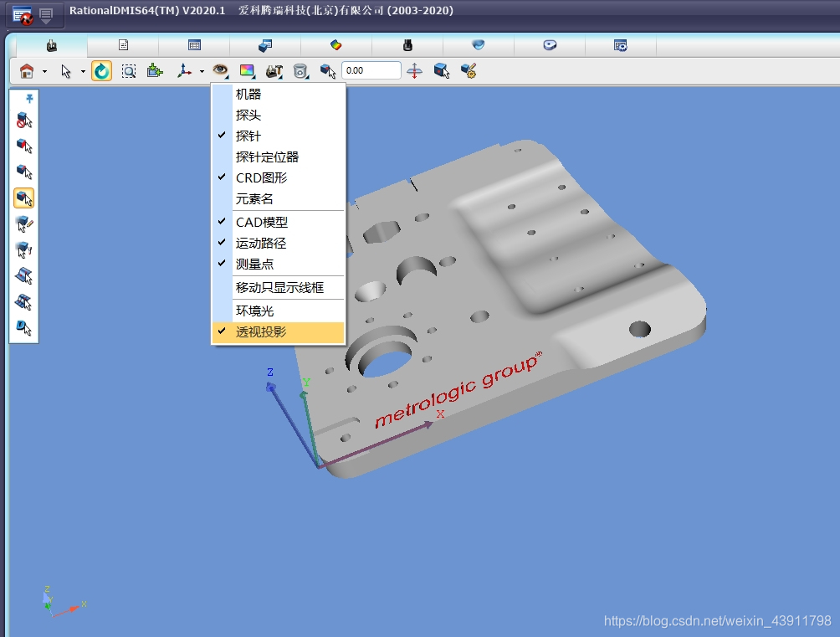Click the 0.00 value input field

pyautogui.click(x=371, y=70)
